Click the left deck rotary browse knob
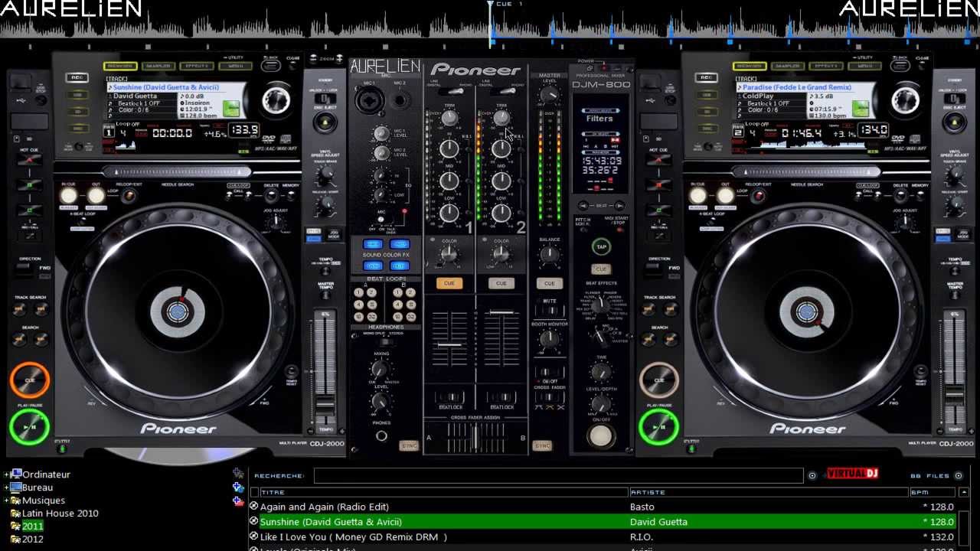The width and height of the screenshot is (980, 551). [x=276, y=100]
